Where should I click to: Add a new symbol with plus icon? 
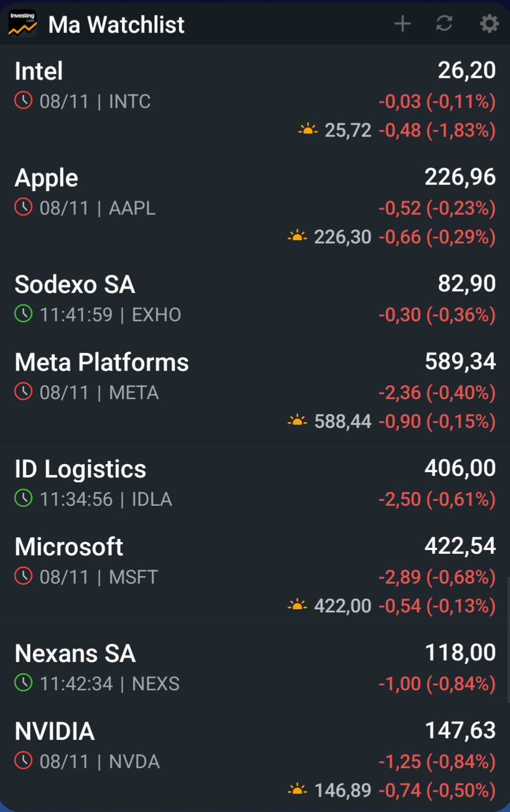[x=402, y=24]
